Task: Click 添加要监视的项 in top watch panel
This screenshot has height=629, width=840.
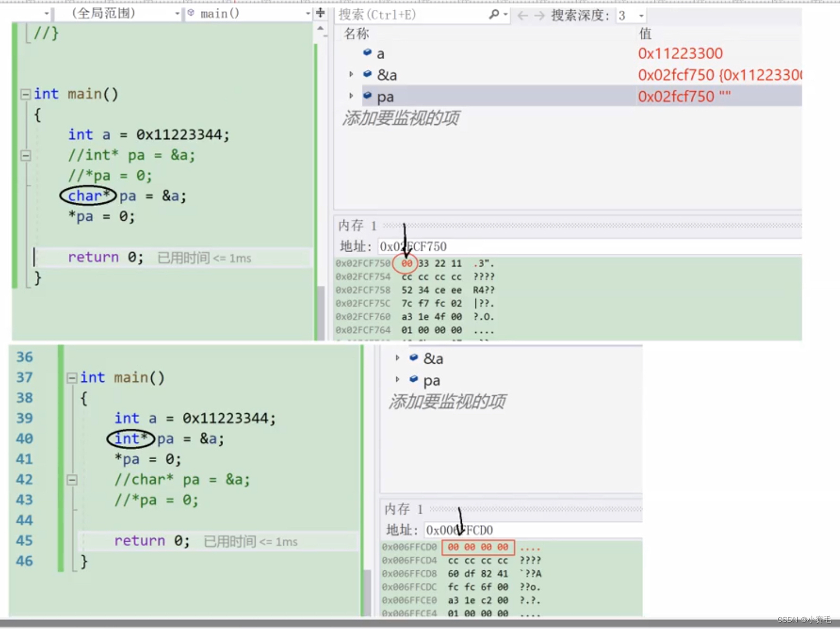Action: click(401, 118)
